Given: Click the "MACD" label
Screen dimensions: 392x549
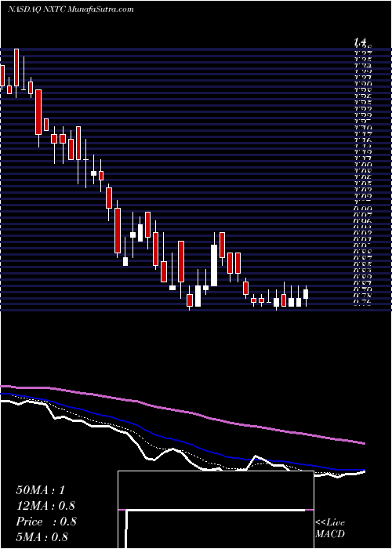Looking at the screenshot, I should [x=330, y=534].
